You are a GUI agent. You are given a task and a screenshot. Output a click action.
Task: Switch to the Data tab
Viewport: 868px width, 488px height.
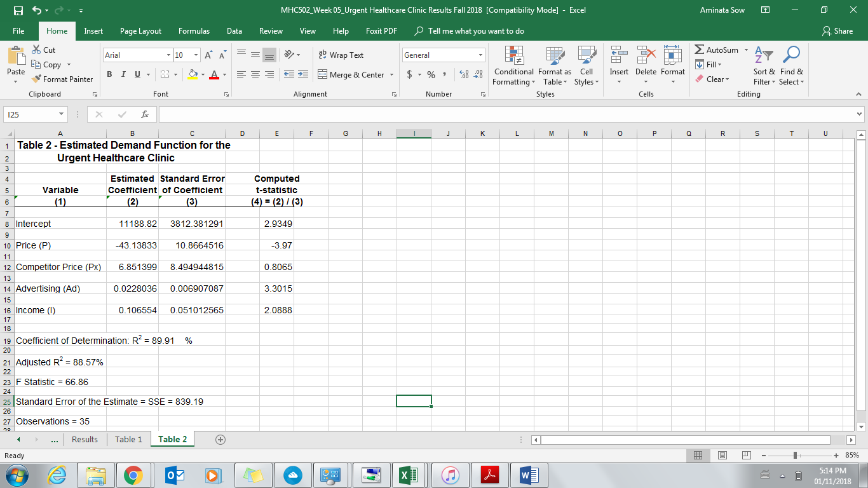(x=234, y=31)
